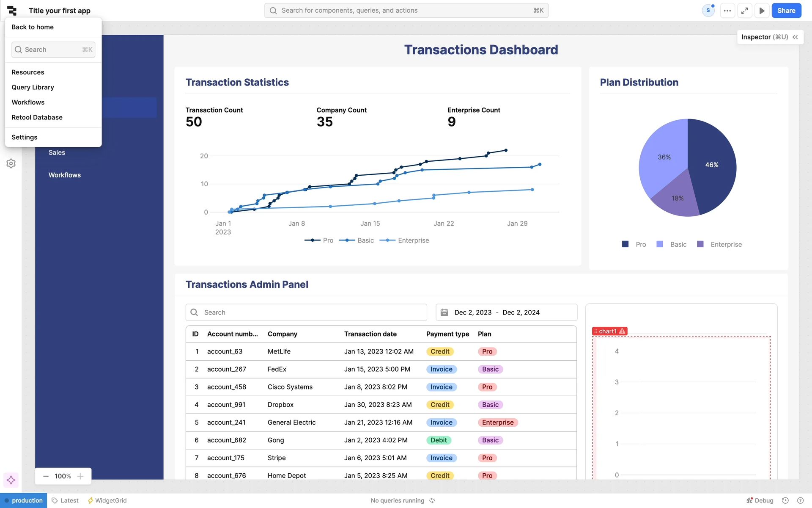Toggle the Pro series in line legend

pos(319,240)
